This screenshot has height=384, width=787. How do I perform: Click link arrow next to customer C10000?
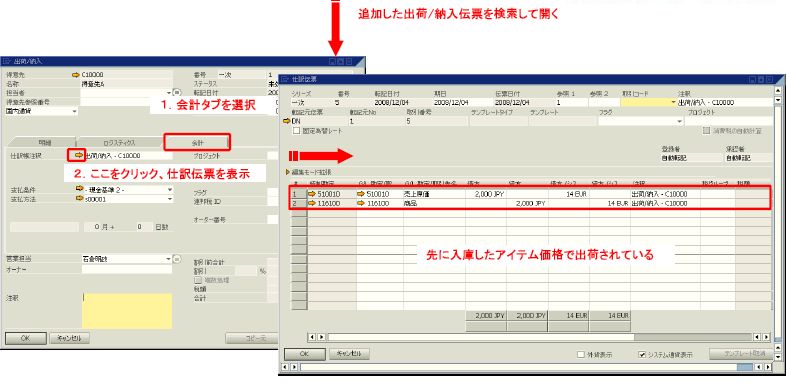pos(76,75)
